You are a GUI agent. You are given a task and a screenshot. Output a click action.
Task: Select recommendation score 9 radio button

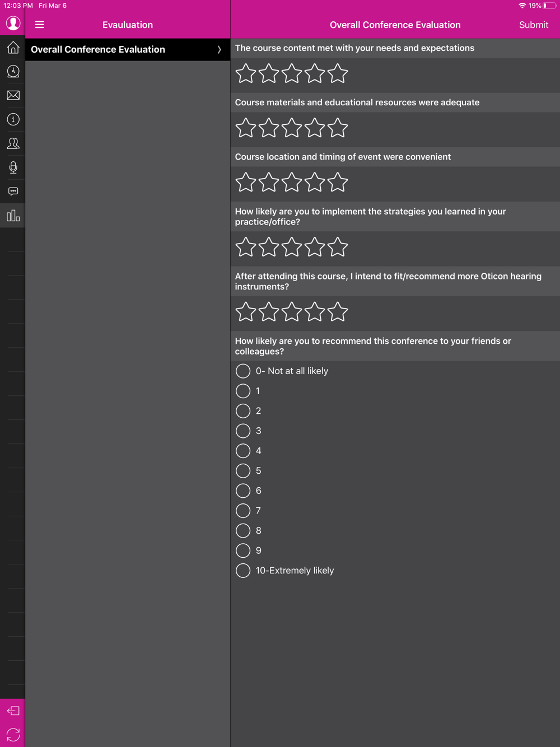[x=243, y=550]
